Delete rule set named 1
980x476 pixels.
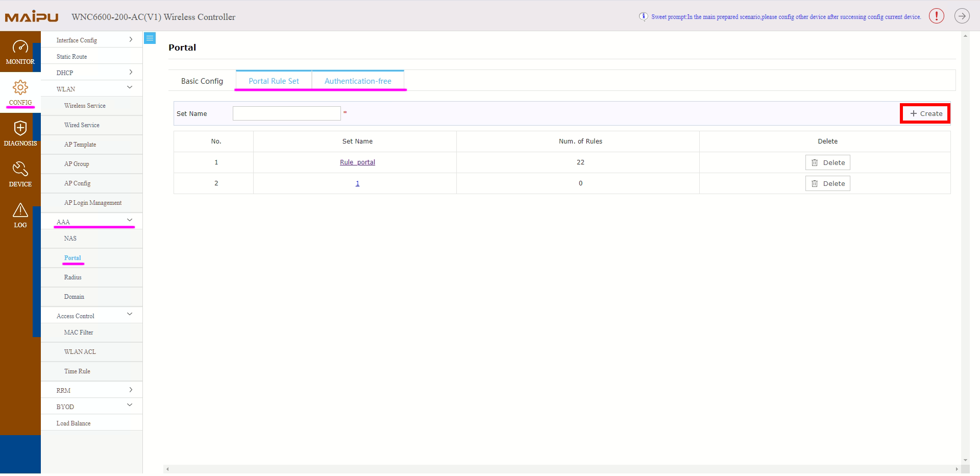828,183
